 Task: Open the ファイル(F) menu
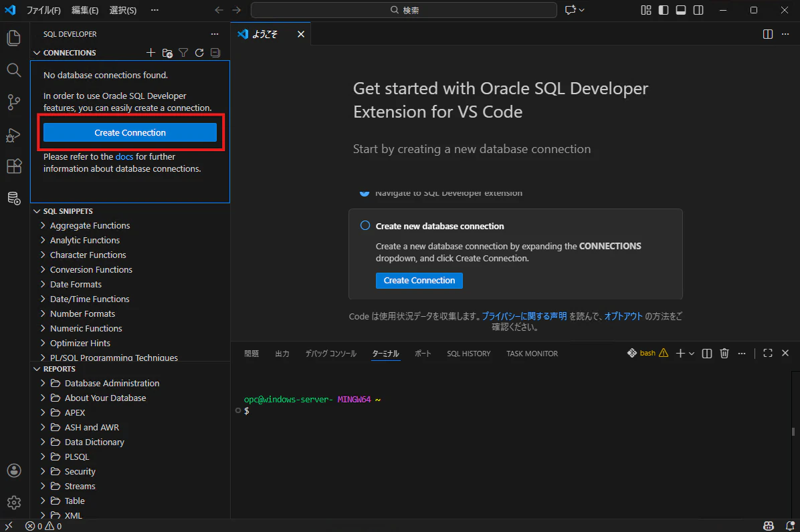[43, 10]
